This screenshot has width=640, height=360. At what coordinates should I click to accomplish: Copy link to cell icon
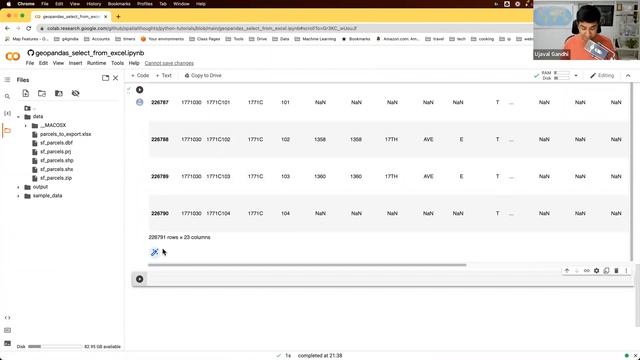(x=587, y=271)
